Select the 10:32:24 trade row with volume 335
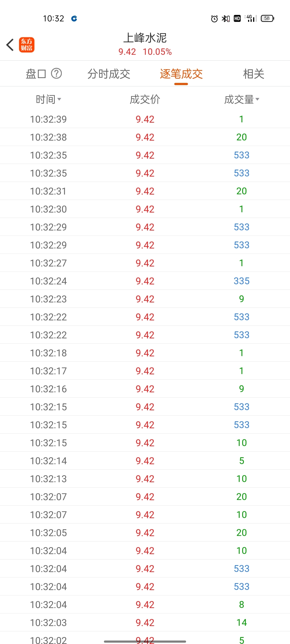Screen dimensions: 290x644 click(x=145, y=281)
